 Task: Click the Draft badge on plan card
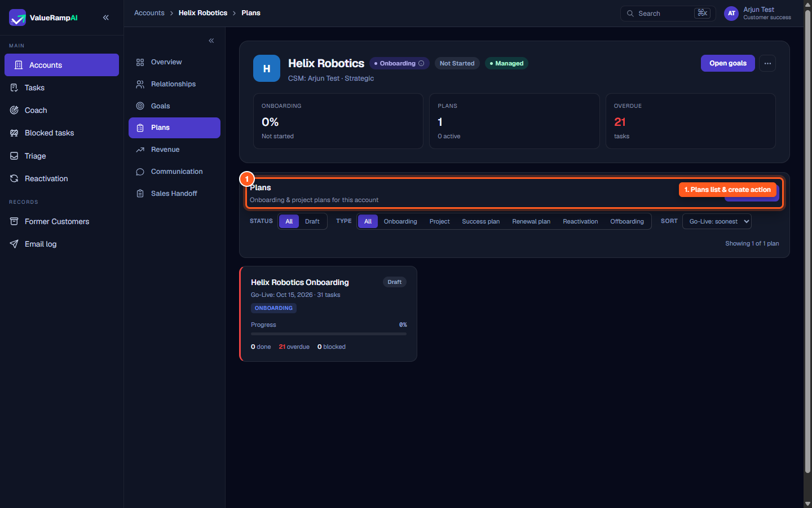pyautogui.click(x=395, y=282)
